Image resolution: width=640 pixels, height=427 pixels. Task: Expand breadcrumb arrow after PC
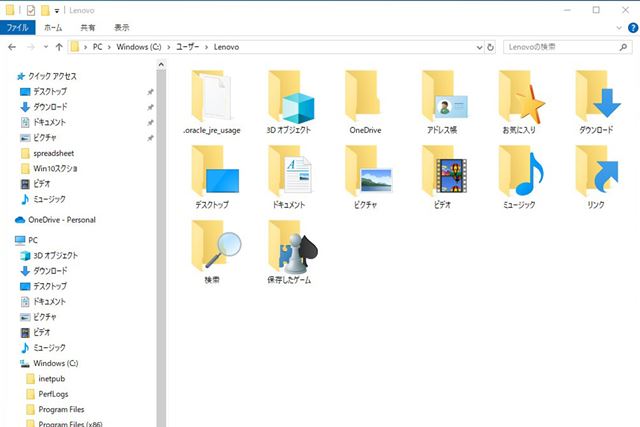point(109,47)
